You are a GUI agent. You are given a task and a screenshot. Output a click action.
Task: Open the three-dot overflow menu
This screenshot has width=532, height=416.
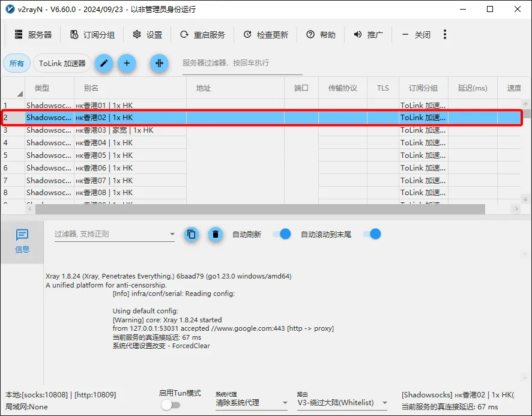(x=445, y=35)
